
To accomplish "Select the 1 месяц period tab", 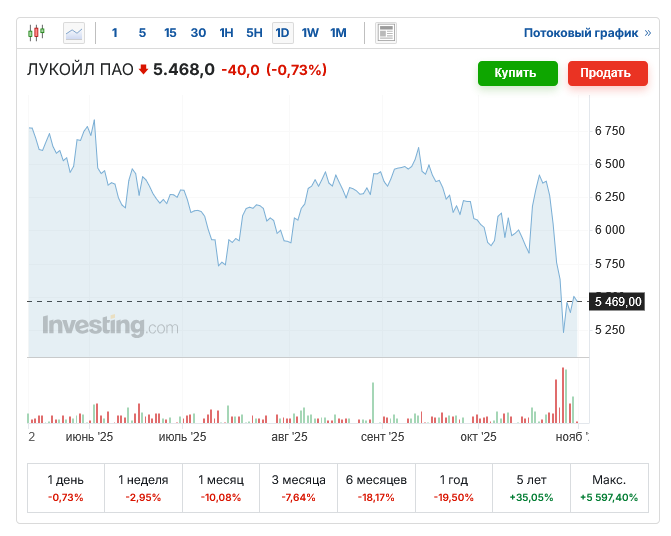I will (220, 488).
